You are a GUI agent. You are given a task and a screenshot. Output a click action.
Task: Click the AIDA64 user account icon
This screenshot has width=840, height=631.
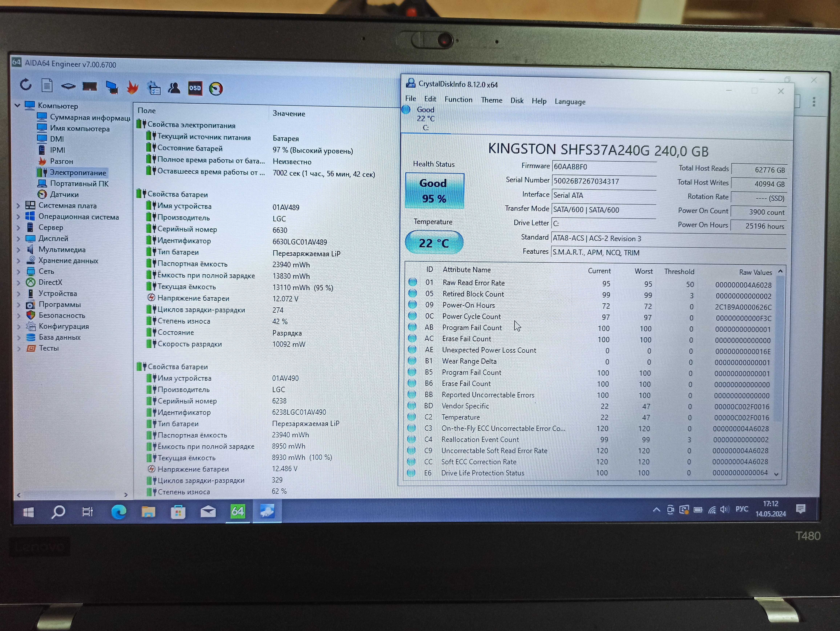click(174, 88)
